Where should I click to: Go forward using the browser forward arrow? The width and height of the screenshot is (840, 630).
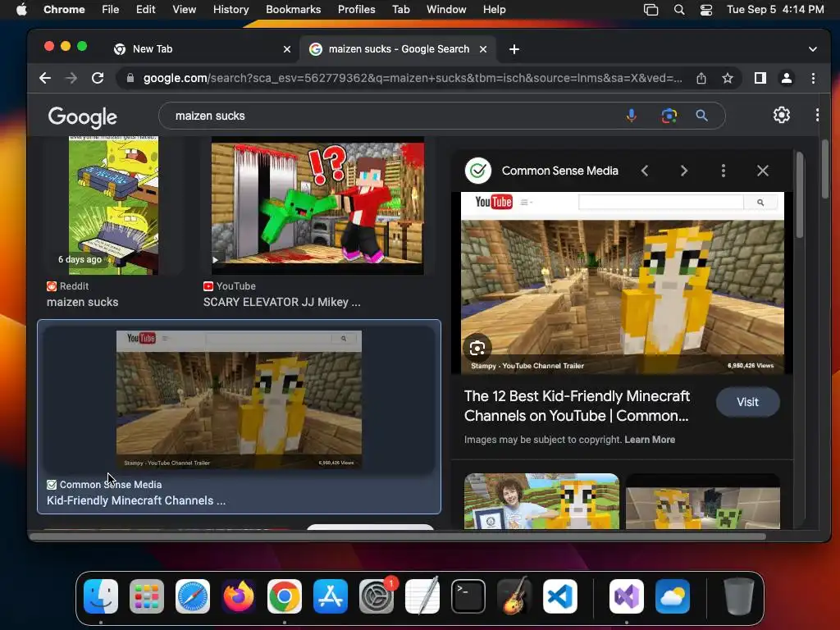pos(71,78)
